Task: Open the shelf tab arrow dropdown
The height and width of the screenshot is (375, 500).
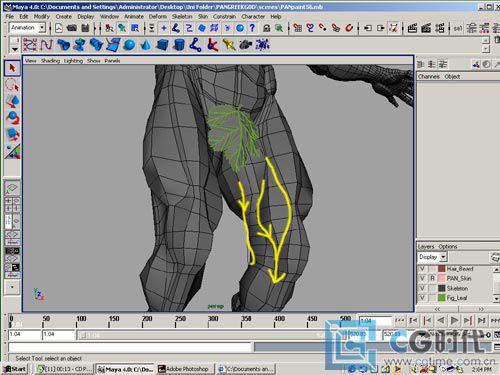Action: (14, 49)
